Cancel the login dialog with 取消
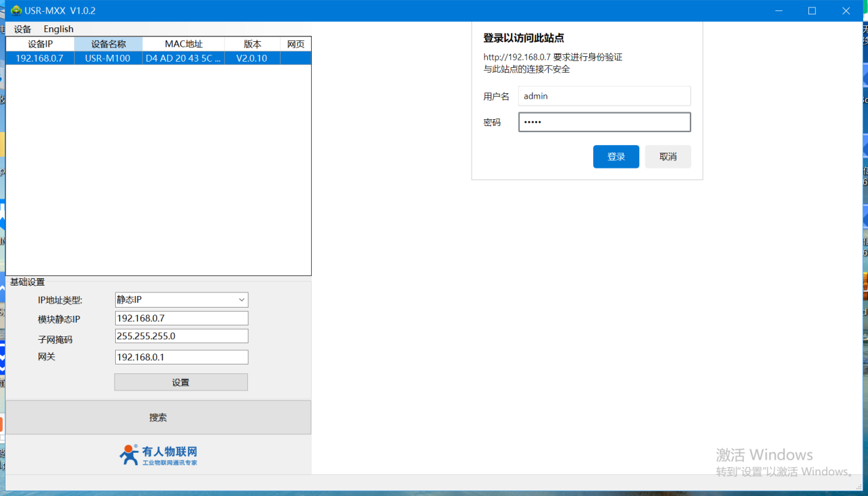The image size is (868, 496). (668, 157)
